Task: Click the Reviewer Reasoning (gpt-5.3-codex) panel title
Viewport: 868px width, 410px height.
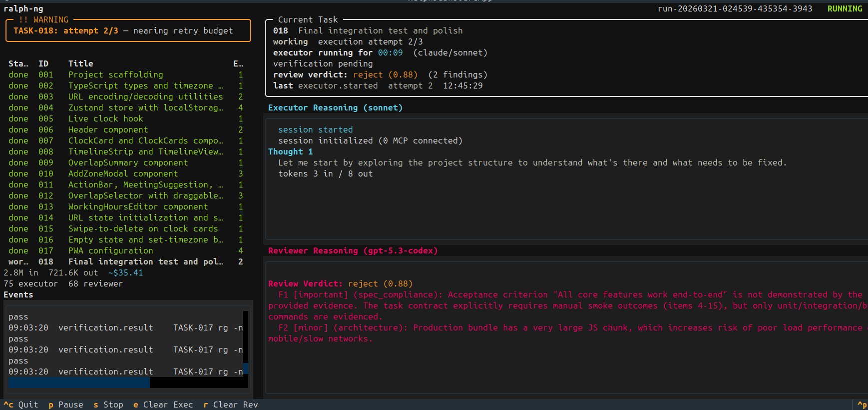Action: tap(353, 250)
